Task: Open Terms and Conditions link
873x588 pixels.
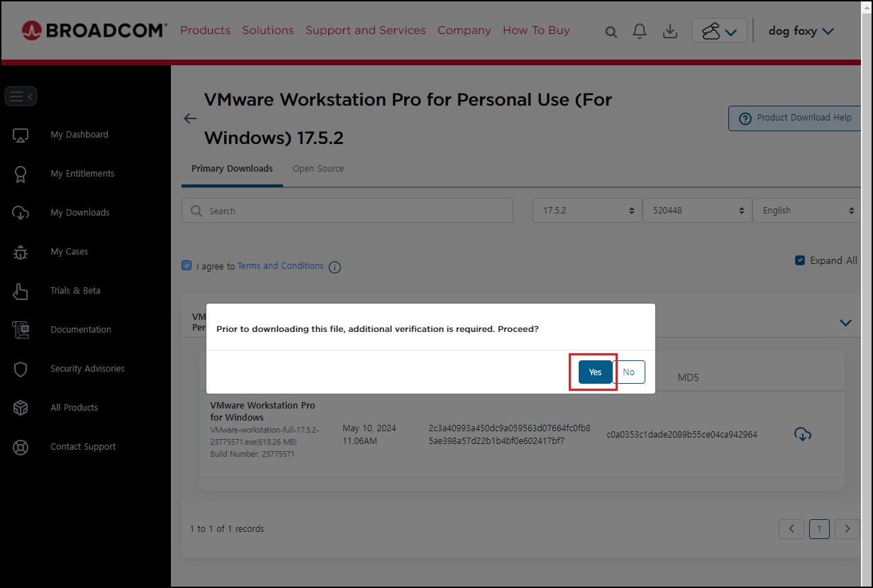Action: (280, 266)
